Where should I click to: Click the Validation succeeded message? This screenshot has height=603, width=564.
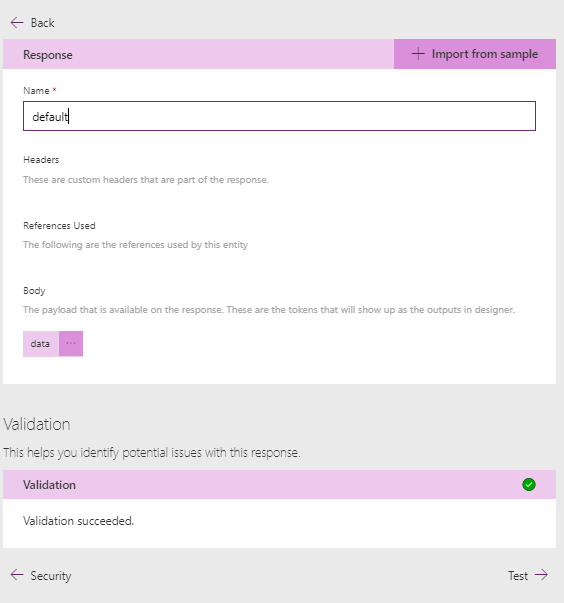click(78, 521)
